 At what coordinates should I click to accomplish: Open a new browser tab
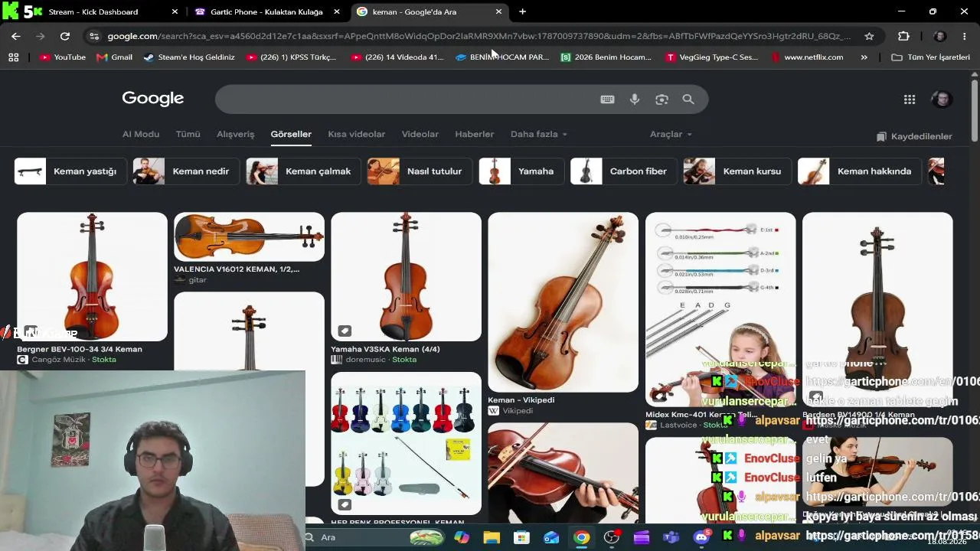(x=522, y=11)
